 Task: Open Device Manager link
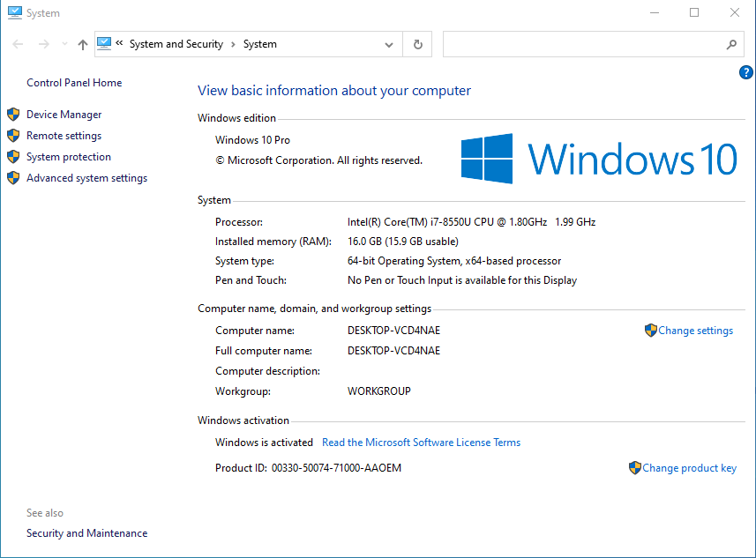click(64, 115)
